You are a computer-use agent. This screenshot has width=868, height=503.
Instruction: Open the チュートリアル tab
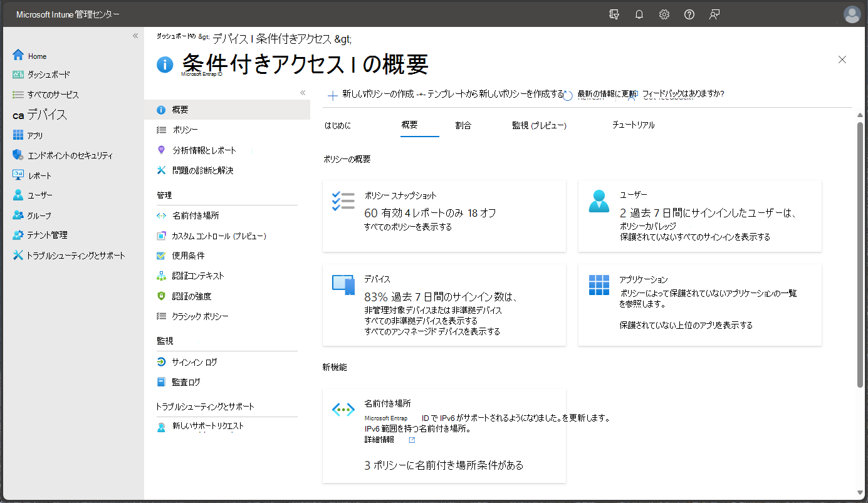point(634,125)
